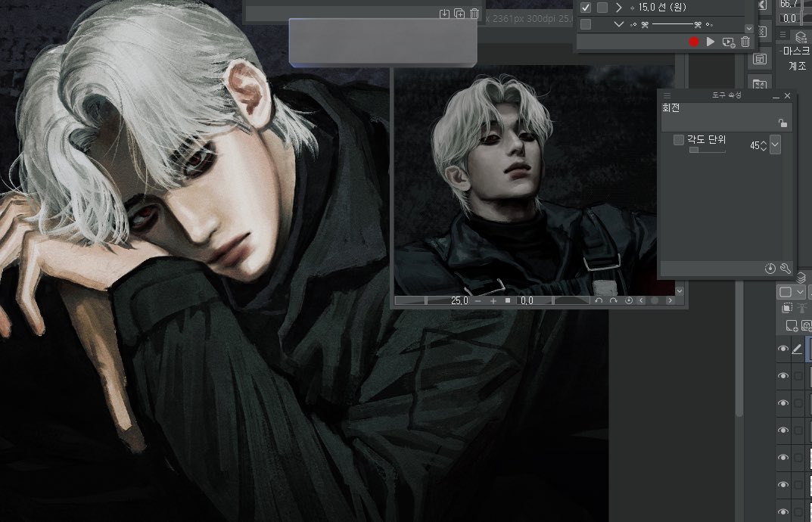Screen dimensions: 812x522
Task: Click the 각도 단위 value stepper arrows
Action: 764,146
